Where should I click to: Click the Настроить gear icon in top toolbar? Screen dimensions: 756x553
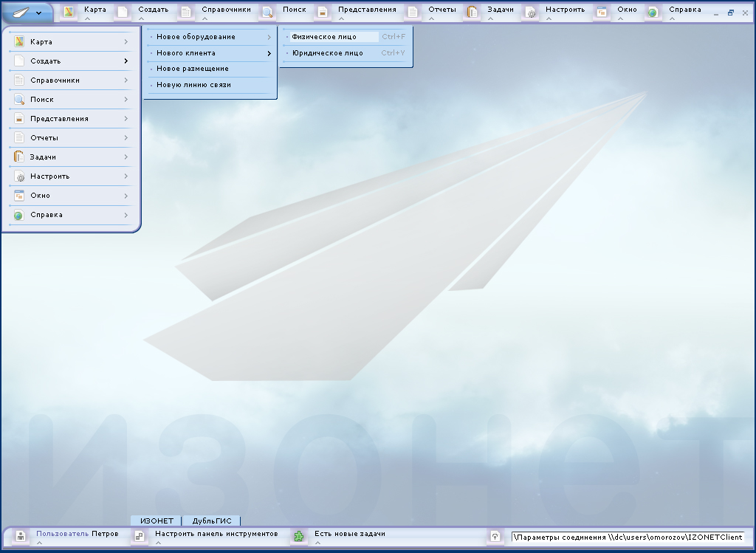[x=531, y=13]
